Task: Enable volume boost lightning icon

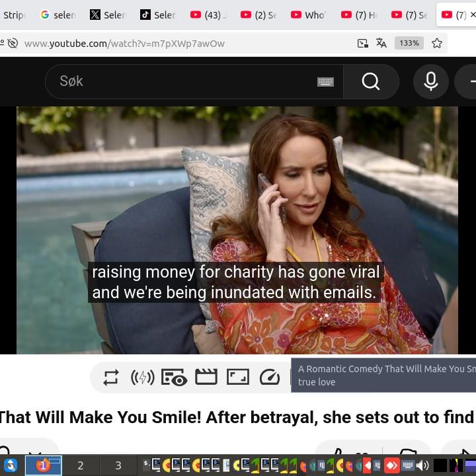Action: [x=142, y=377]
